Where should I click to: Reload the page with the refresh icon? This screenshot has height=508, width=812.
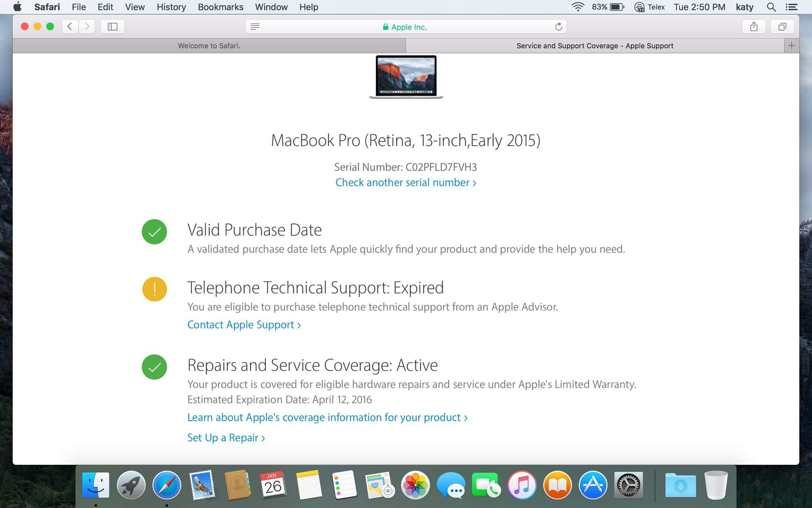click(559, 27)
